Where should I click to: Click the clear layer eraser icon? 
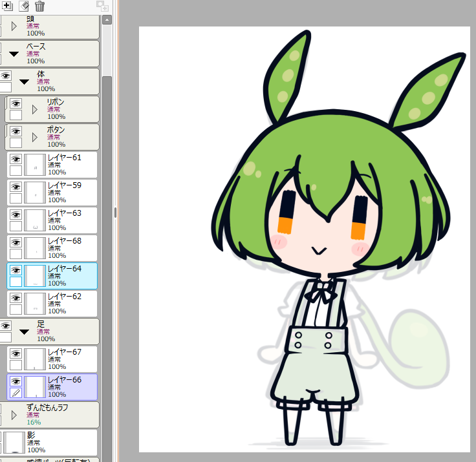point(24,6)
